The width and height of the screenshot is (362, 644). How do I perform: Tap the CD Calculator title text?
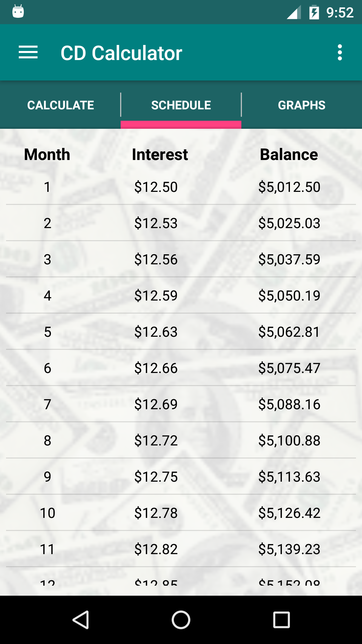point(121,52)
